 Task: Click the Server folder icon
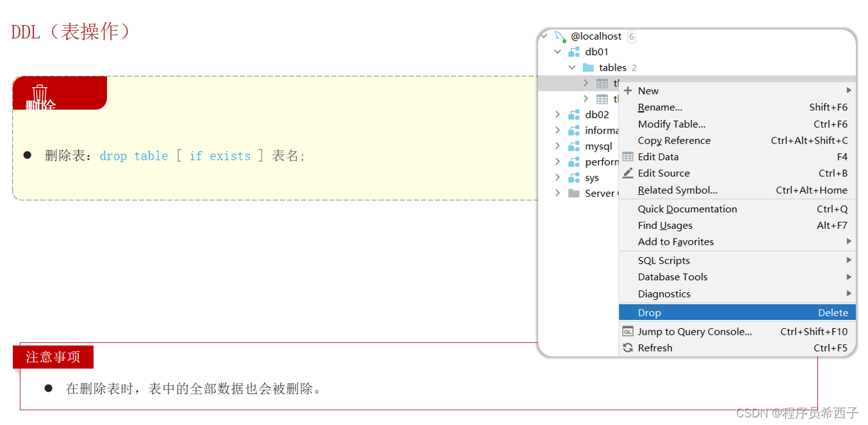click(x=574, y=193)
